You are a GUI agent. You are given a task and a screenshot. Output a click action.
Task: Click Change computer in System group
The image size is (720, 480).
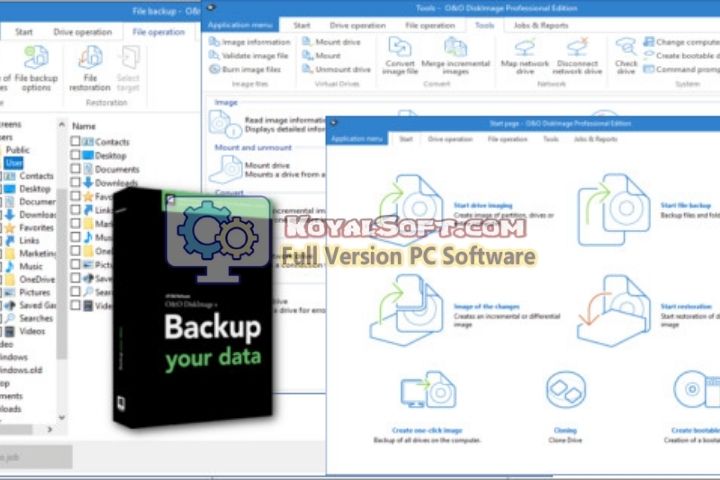tap(681, 42)
